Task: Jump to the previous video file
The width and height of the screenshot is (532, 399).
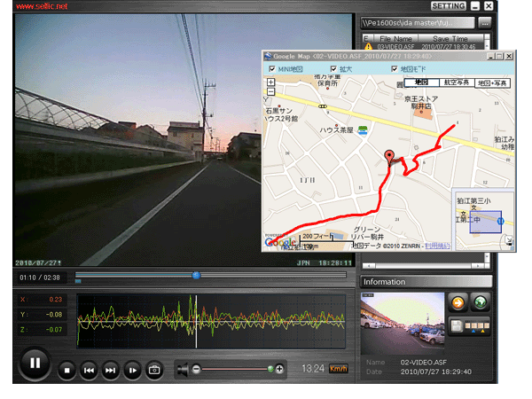Action: coord(89,370)
